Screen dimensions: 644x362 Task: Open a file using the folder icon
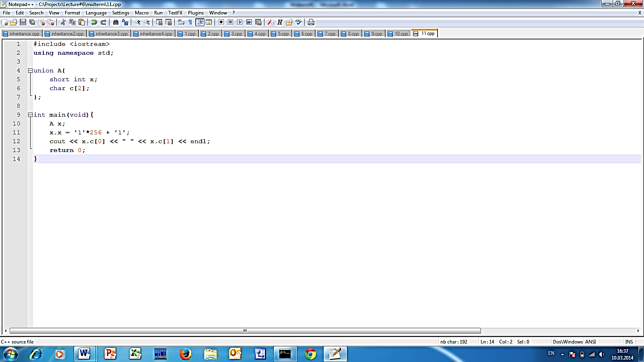pyautogui.click(x=14, y=23)
